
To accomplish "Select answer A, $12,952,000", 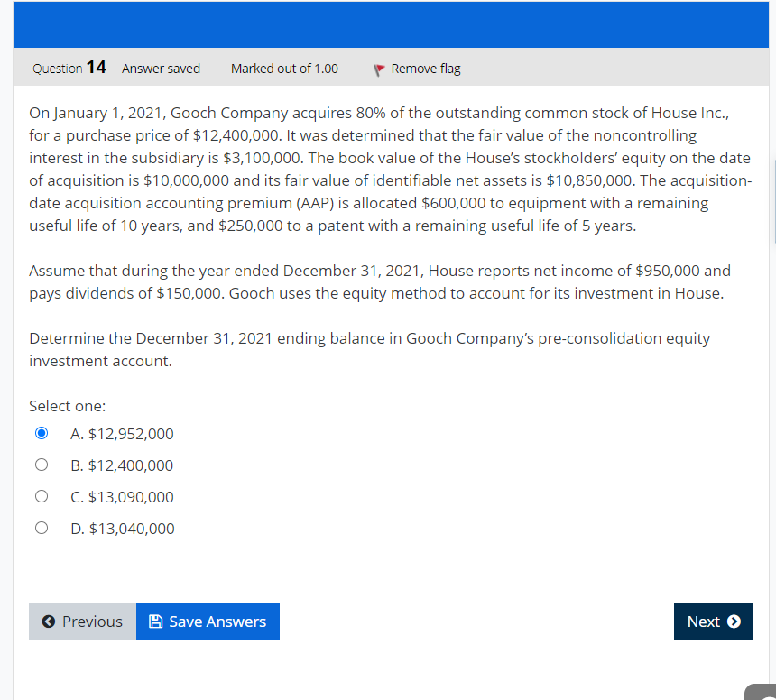I will click(42, 433).
